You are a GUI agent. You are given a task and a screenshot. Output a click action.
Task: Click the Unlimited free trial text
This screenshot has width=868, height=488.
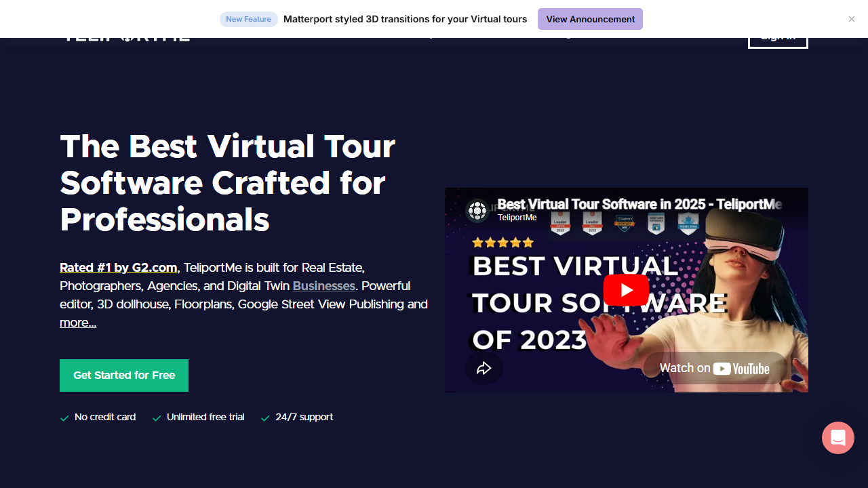pos(205,417)
